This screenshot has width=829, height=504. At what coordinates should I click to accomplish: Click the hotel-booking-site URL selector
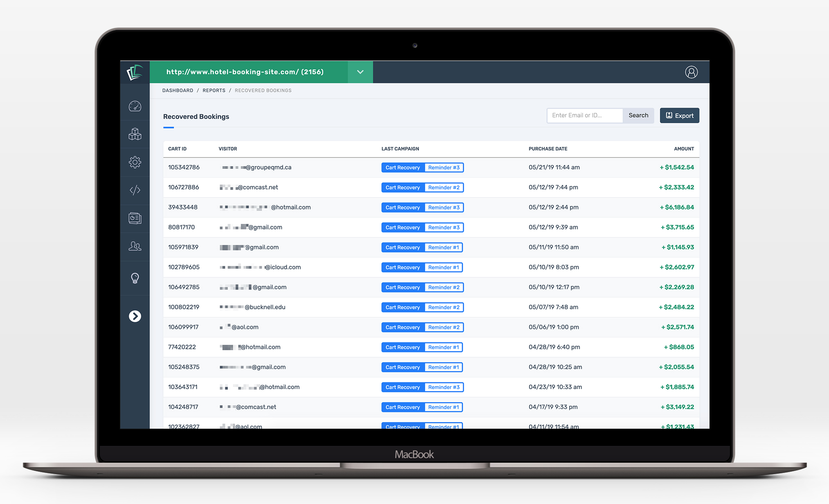click(x=245, y=72)
